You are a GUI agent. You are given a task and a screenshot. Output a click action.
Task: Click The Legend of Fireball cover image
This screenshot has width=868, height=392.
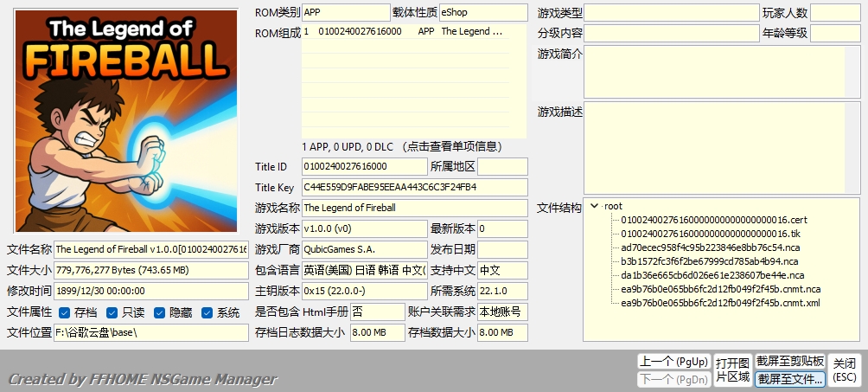pyautogui.click(x=126, y=121)
